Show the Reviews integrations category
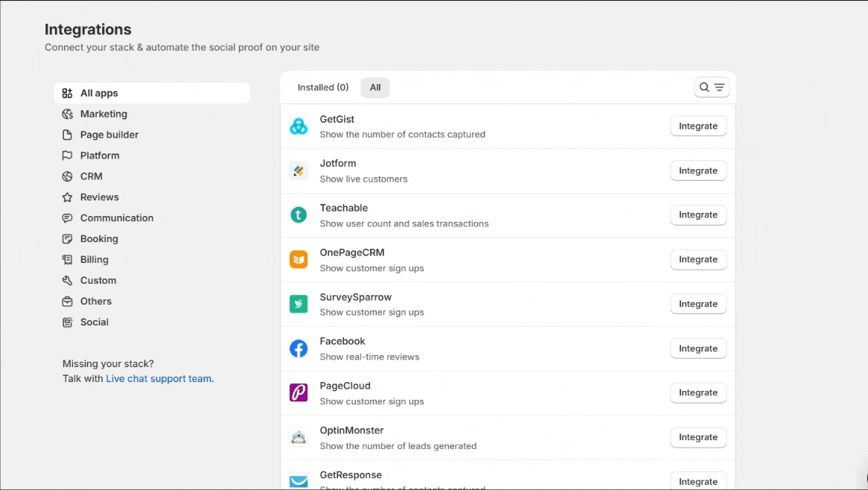 99,197
